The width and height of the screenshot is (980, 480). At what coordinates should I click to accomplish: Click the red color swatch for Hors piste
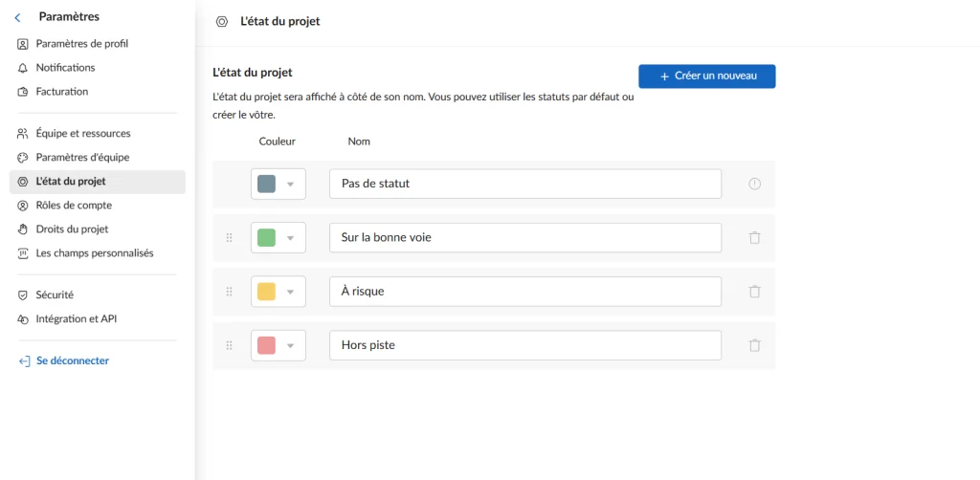(266, 345)
